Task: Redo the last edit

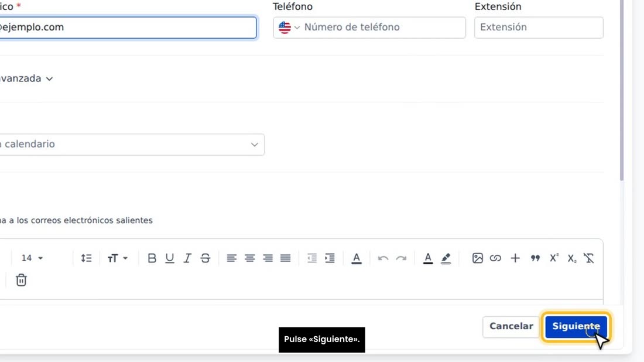Action: click(401, 258)
